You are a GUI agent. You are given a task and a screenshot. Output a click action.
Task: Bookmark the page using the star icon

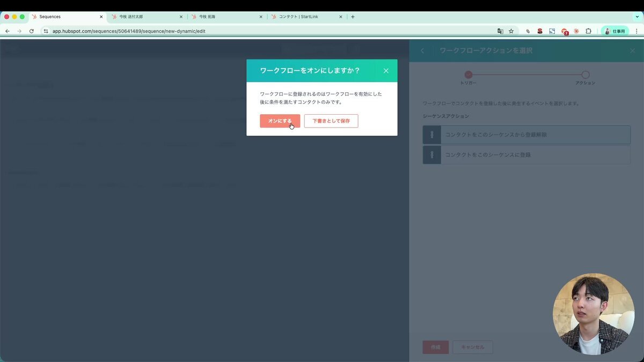click(x=510, y=31)
